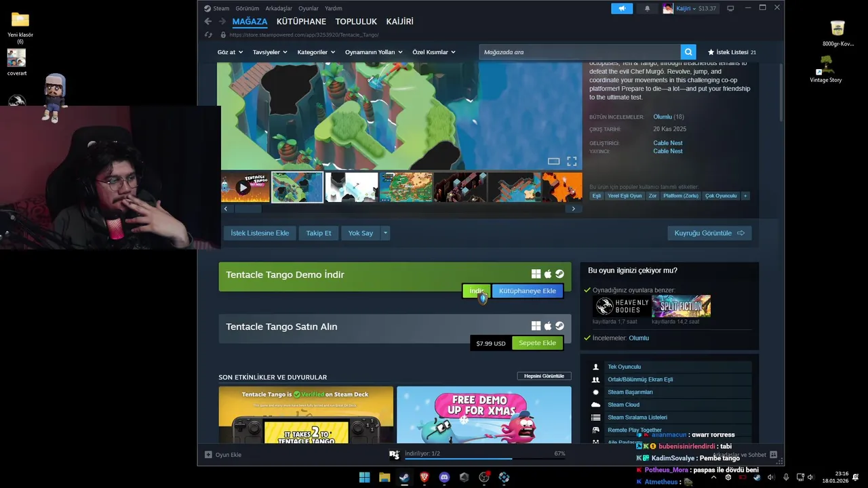Open the Arkadaşlar menu
The image size is (868, 488).
279,8
